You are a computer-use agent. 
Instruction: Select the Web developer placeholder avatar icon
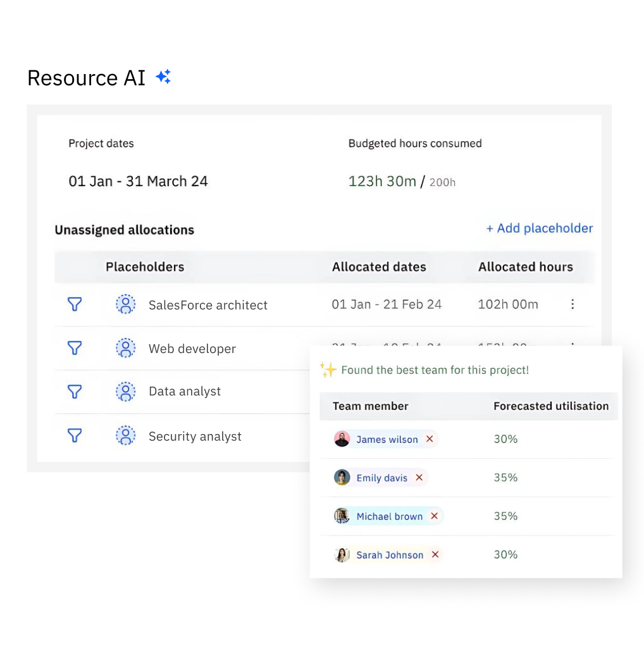(x=125, y=348)
